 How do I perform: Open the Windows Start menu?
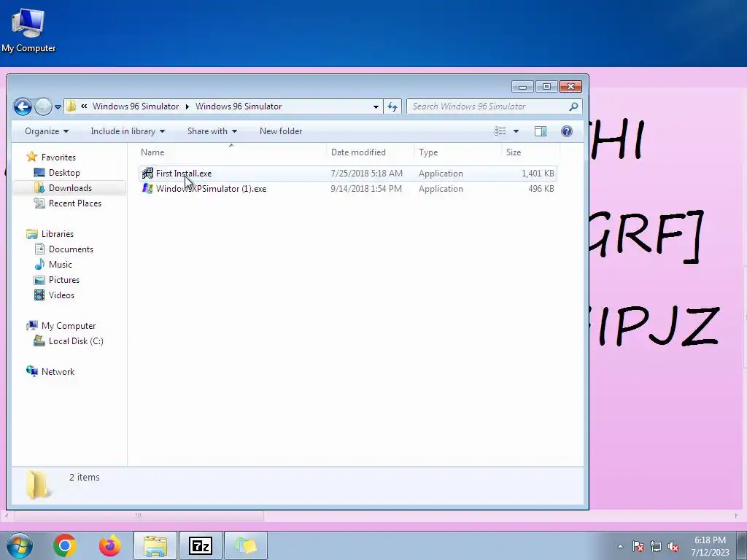(19, 545)
